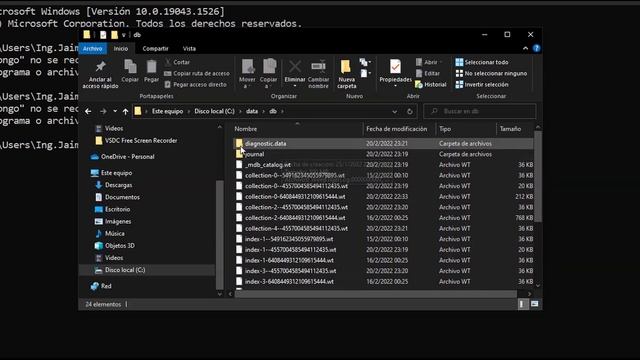The width and height of the screenshot is (640, 360).
Task: Sort by Fecha de modificación column
Action: 399,129
